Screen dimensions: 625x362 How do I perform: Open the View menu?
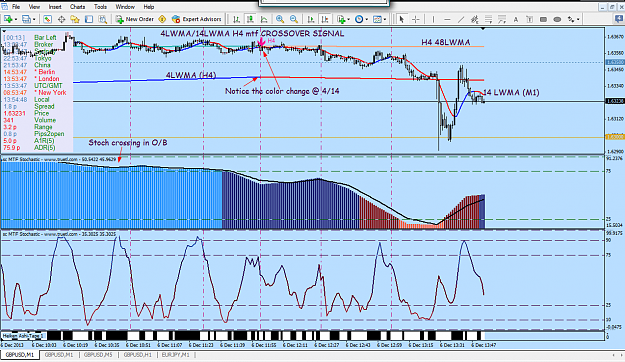pos(34,7)
